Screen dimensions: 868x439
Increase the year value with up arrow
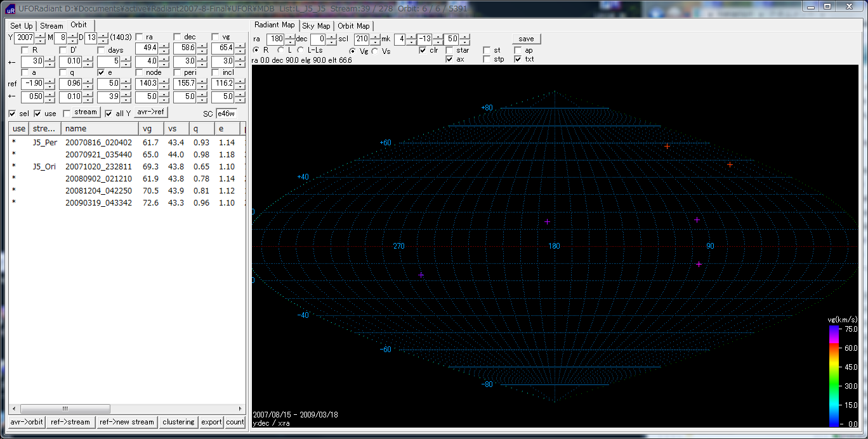coord(40,35)
